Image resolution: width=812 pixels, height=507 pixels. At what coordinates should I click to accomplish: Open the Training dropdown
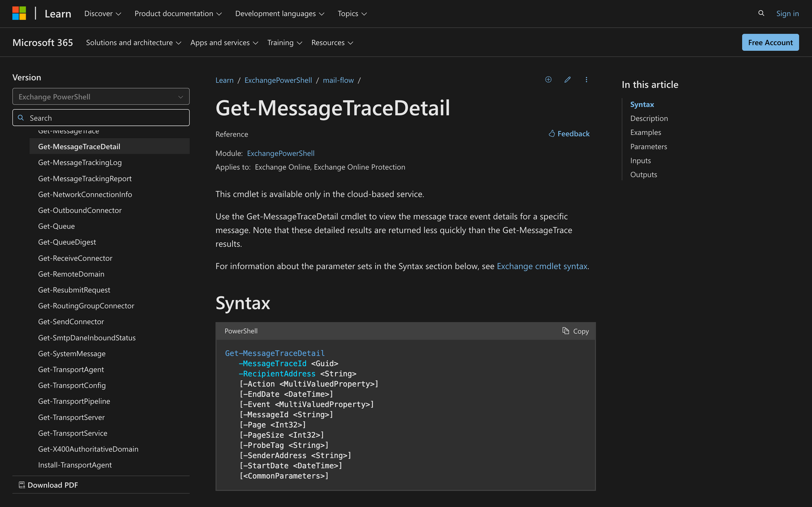pyautogui.click(x=285, y=43)
